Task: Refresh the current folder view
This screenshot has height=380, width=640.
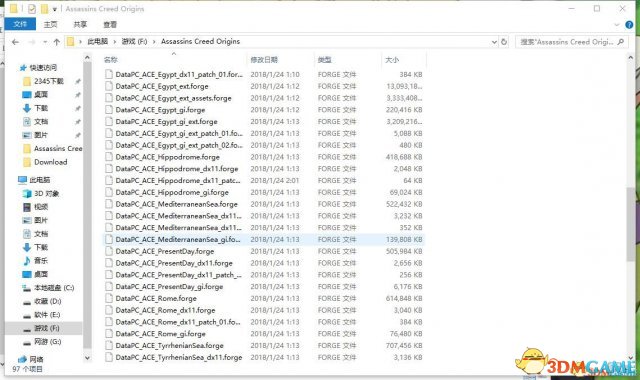Action: (504, 42)
